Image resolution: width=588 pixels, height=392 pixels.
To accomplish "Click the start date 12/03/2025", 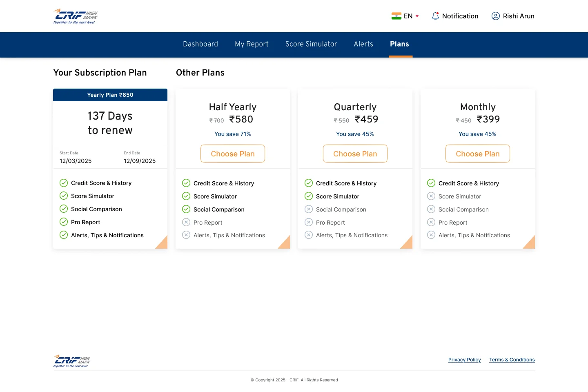I will (x=76, y=161).
